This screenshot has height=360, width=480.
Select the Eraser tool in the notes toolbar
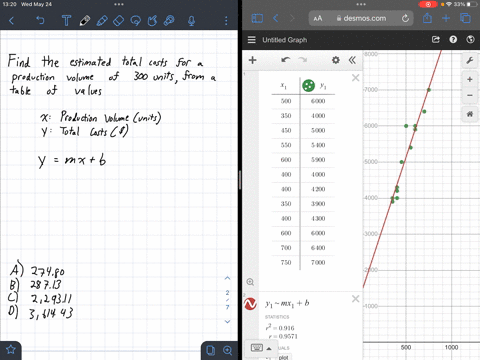point(119,21)
